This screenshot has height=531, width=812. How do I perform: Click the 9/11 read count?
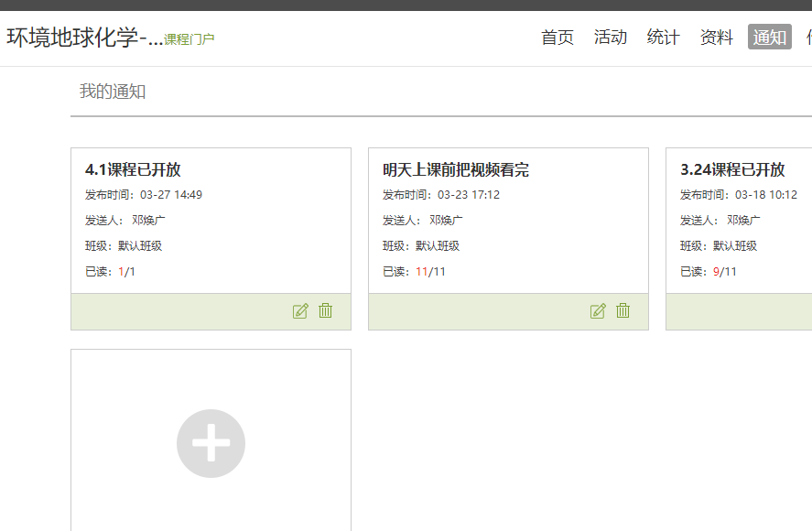coord(724,272)
